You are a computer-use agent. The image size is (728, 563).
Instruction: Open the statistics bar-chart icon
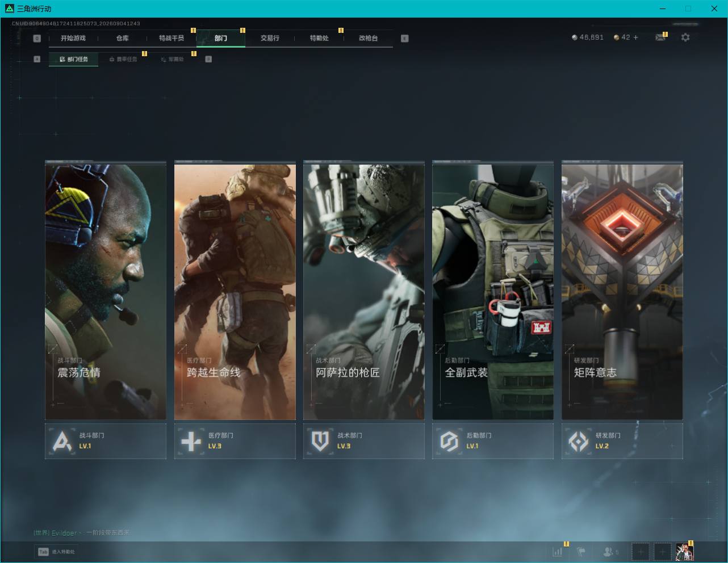coord(558,551)
